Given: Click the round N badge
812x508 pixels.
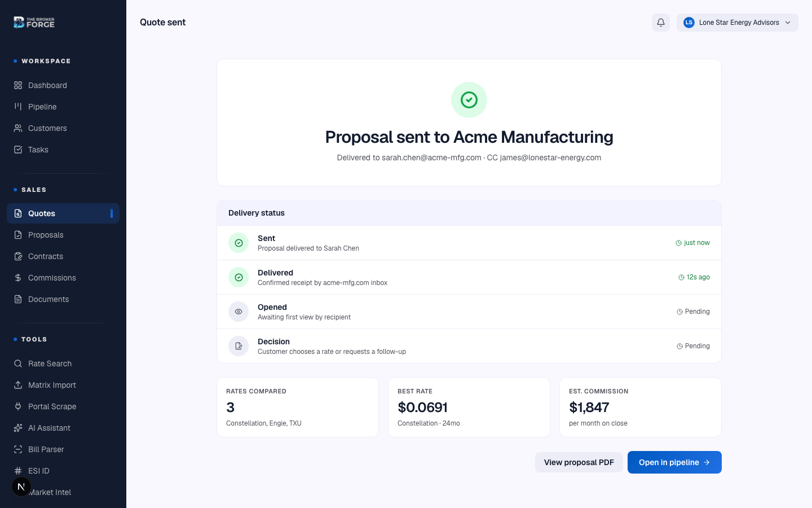Looking at the screenshot, I should coord(21,487).
